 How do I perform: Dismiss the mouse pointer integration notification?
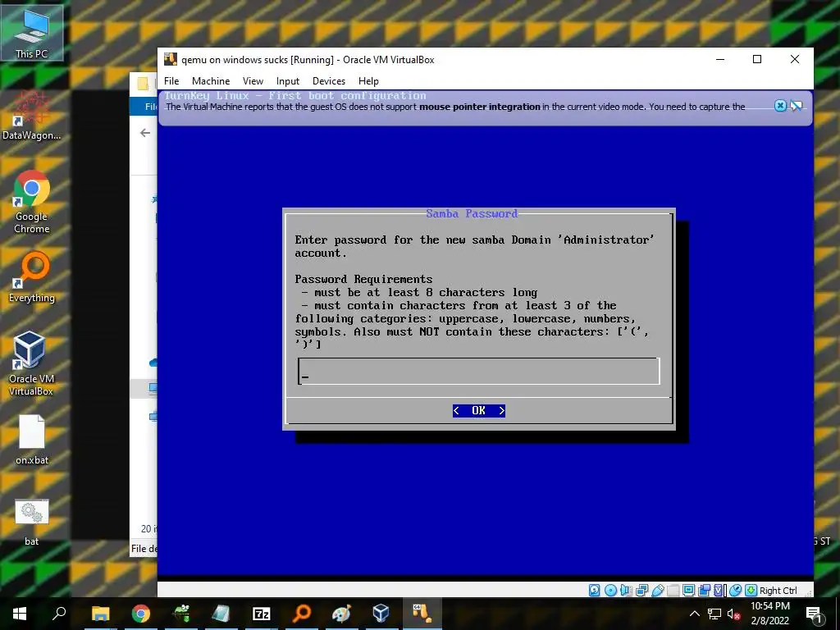coord(781,106)
